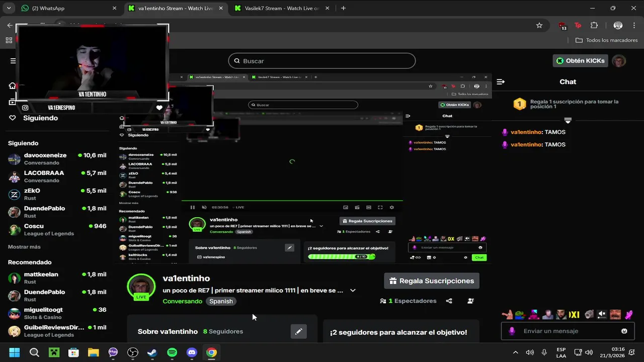Expand the gift leaderboard arrow under the banner
Viewport: 644px width, 362px height.
point(568,121)
